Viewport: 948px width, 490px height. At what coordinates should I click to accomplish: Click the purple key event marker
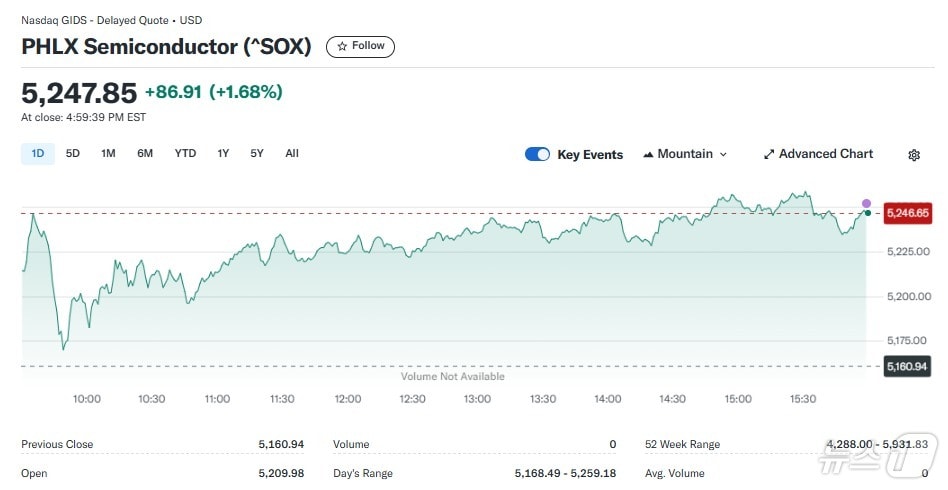click(x=866, y=203)
